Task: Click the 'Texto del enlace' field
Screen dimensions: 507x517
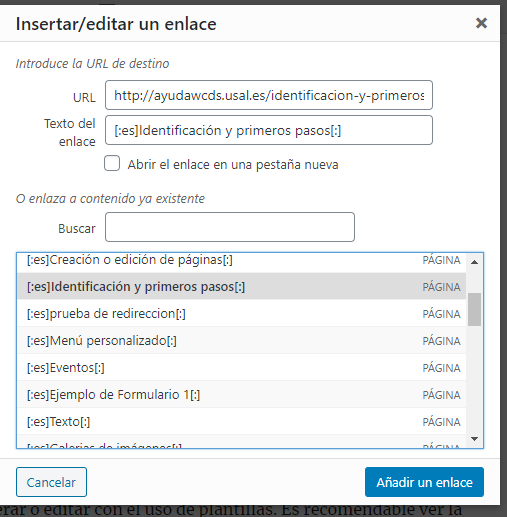Action: [269, 130]
